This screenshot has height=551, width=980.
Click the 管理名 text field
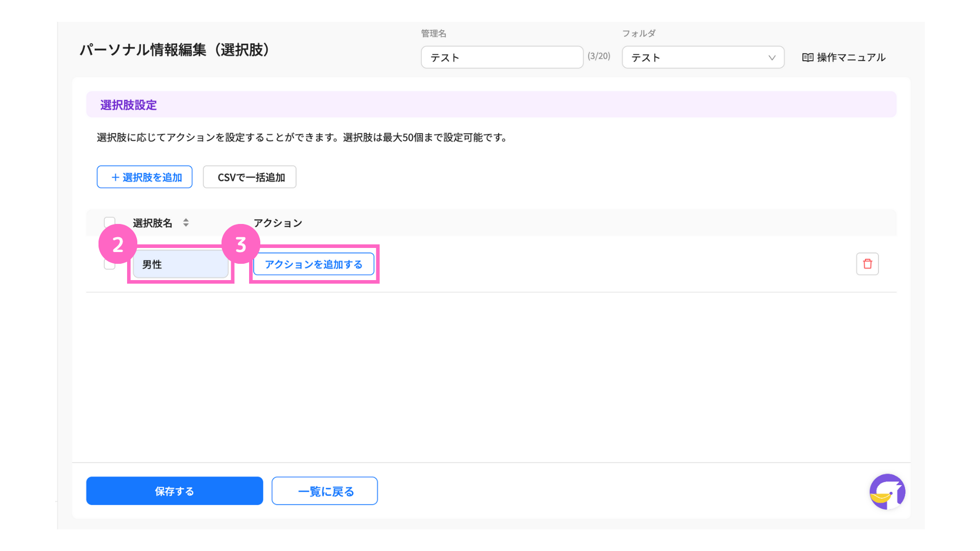pyautogui.click(x=502, y=58)
